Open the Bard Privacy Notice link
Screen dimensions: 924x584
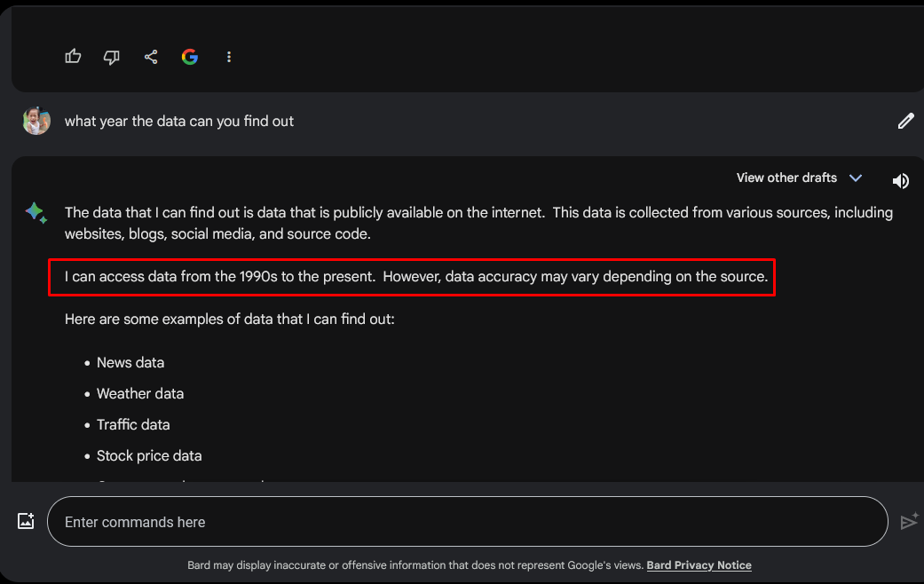pyautogui.click(x=699, y=565)
